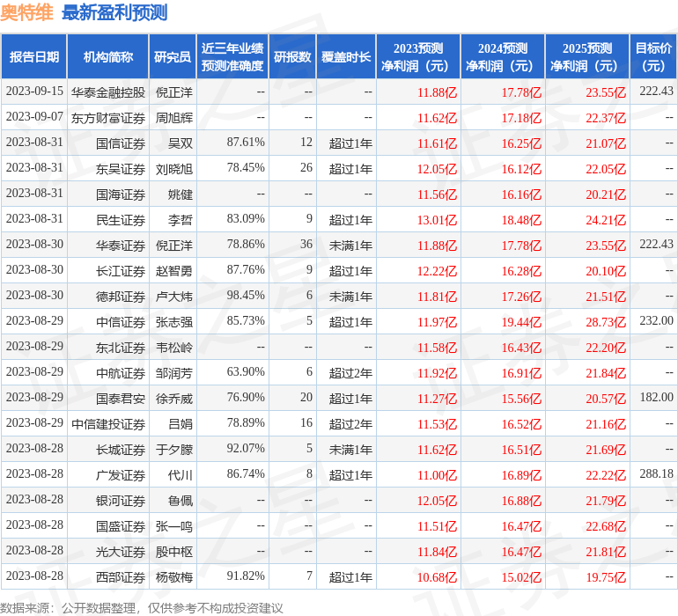The width and height of the screenshot is (678, 616).
Task: Sort by 近三年业绩预测准确度 header
Action: (x=232, y=56)
